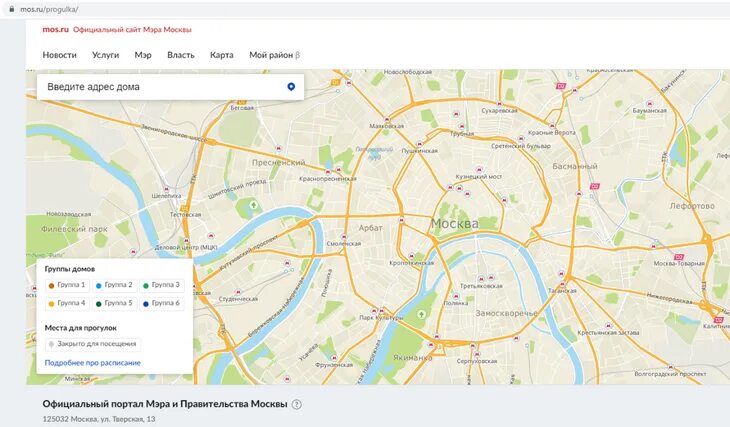
Task: Click the mos.ru/progulka URL in address bar
Action: [x=49, y=9]
